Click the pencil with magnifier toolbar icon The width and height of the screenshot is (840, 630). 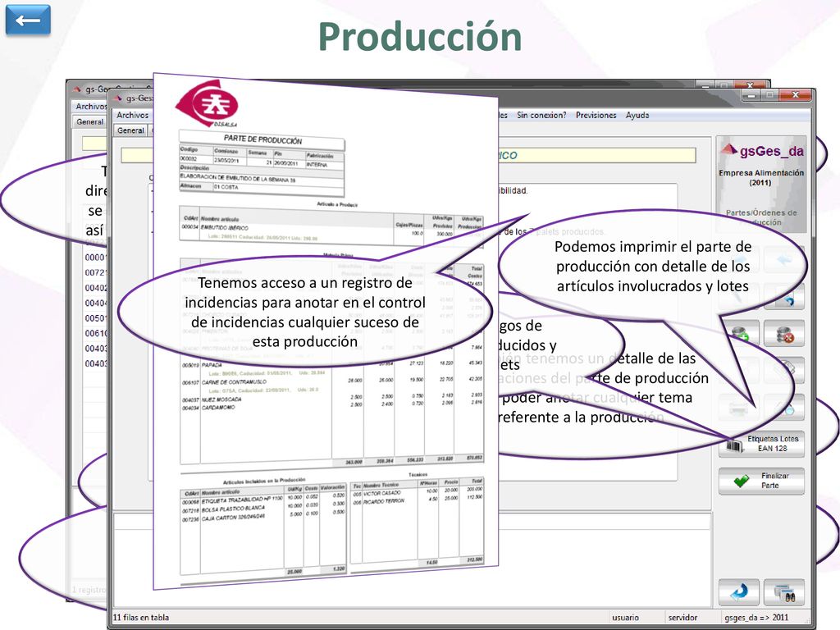(x=784, y=407)
